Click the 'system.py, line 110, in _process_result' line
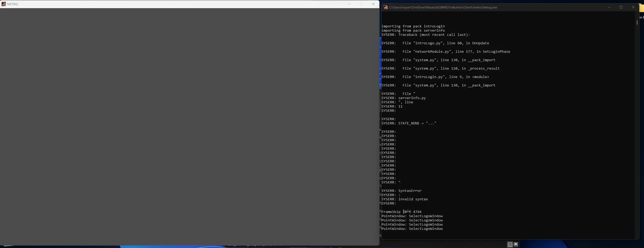Viewport: 644px width, 248px height. (x=441, y=69)
